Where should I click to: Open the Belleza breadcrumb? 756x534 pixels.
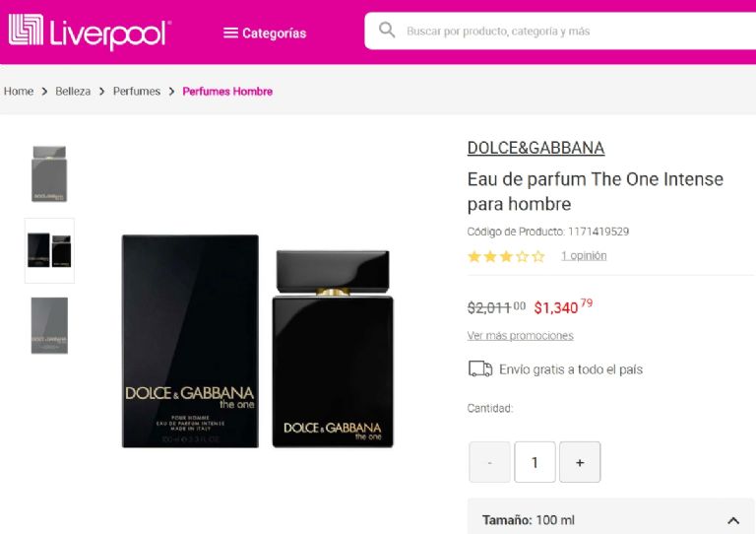click(73, 92)
